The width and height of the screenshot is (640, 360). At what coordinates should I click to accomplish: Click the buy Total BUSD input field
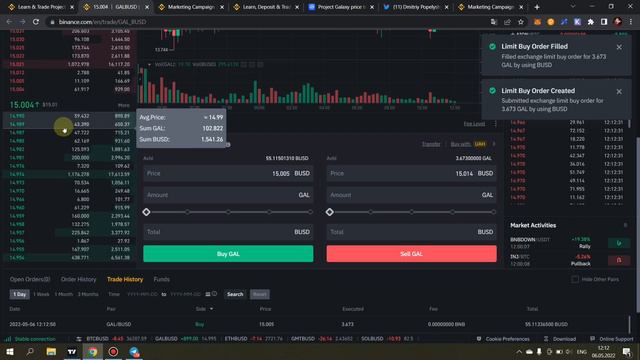point(228,232)
